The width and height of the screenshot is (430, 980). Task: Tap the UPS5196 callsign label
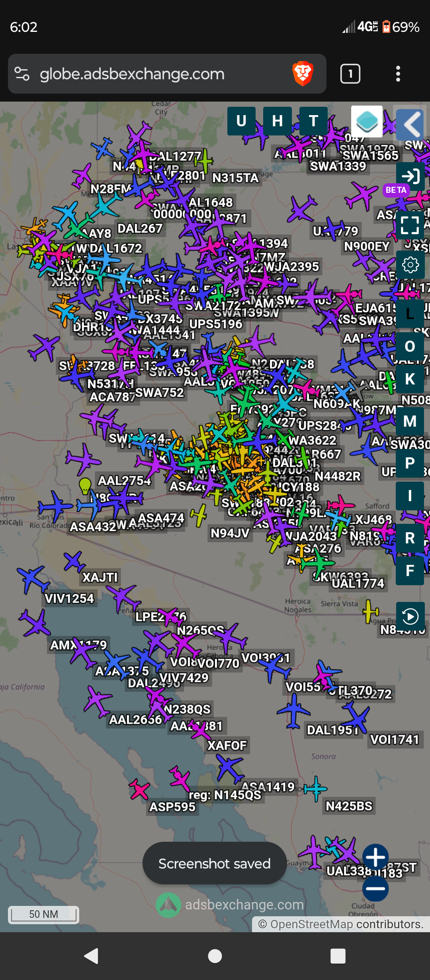coord(216,324)
